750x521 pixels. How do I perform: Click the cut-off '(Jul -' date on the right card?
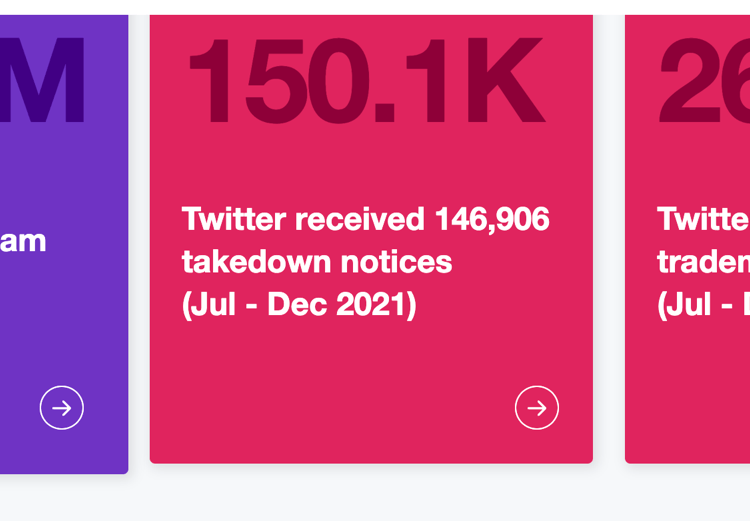(x=703, y=305)
